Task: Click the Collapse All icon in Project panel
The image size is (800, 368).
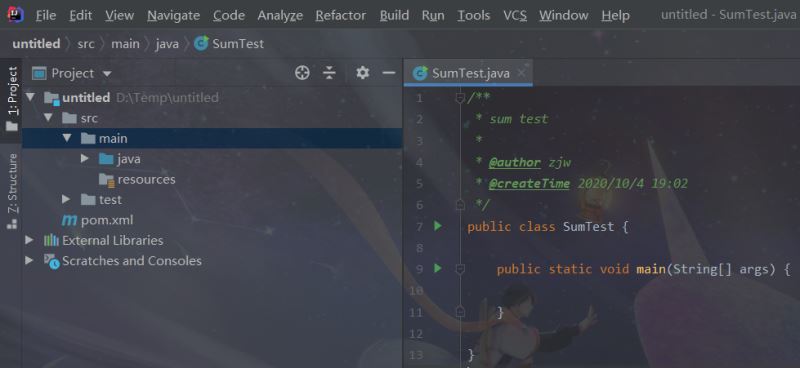Action: click(x=330, y=73)
